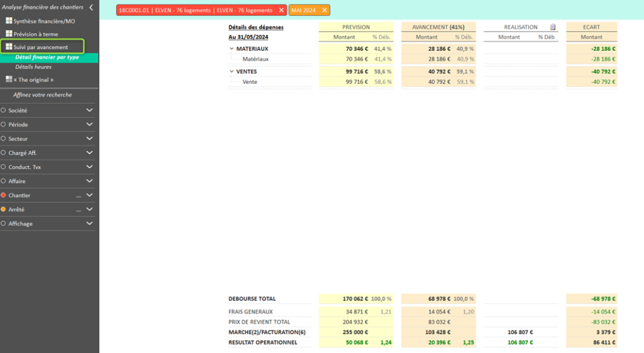This screenshot has height=353, width=644.
Task: Collapse the VENTES row group
Action: 231,72
